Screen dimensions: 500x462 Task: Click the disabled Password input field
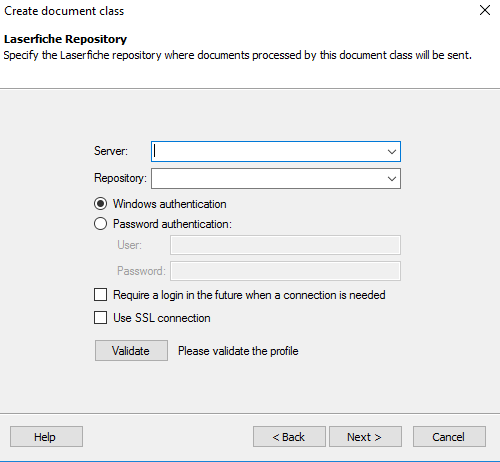click(x=285, y=271)
